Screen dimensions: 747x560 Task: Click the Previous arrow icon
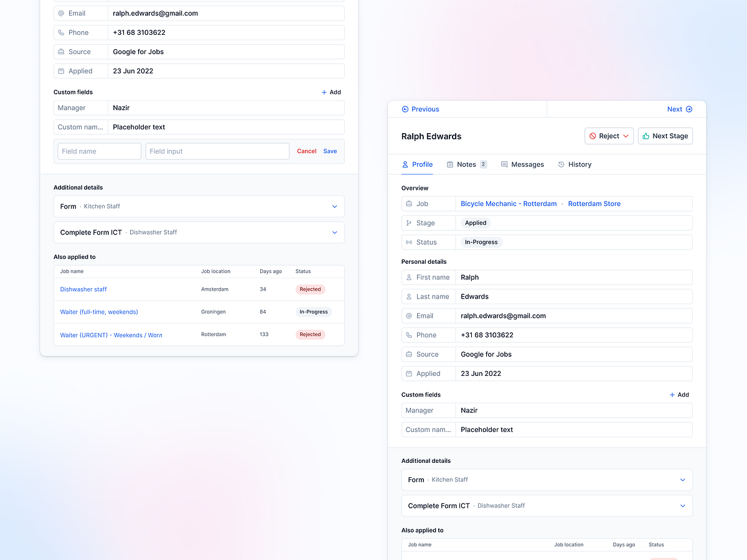click(405, 109)
